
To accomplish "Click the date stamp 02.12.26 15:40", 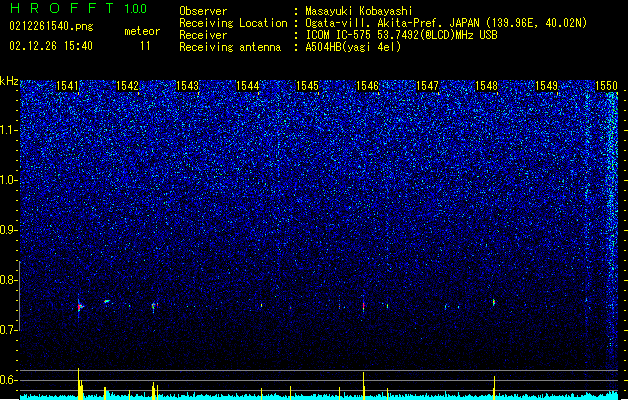I will [x=51, y=45].
